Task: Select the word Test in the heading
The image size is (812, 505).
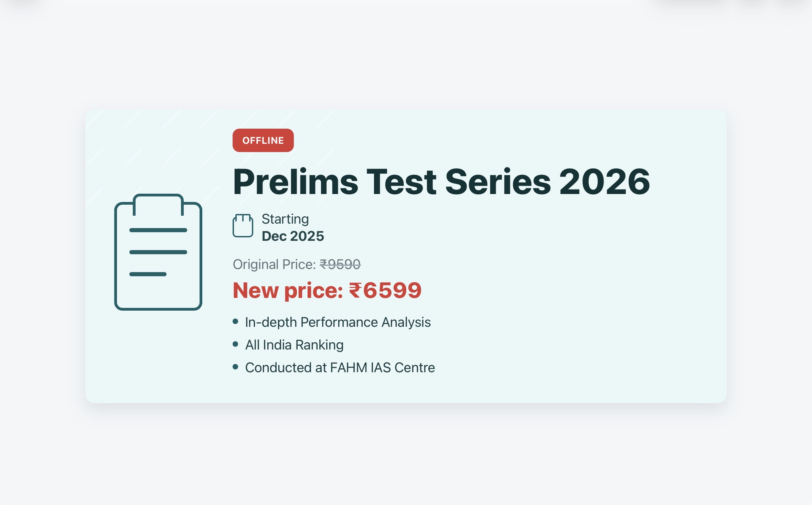Action: (x=402, y=182)
